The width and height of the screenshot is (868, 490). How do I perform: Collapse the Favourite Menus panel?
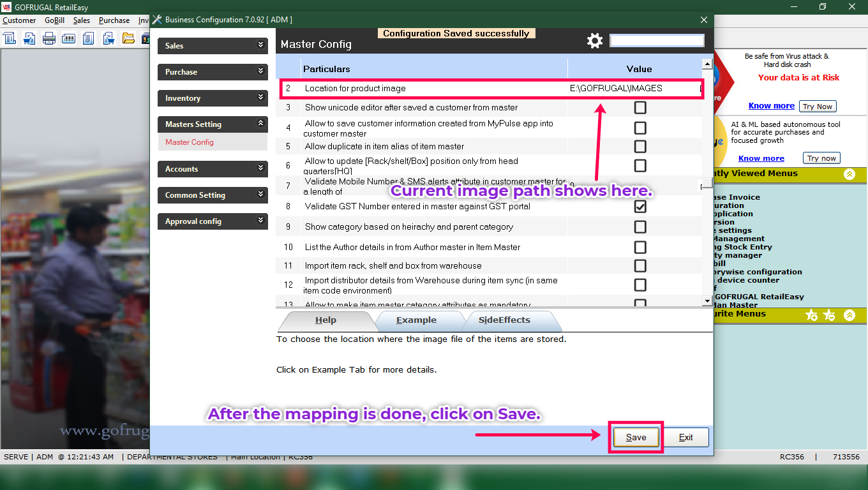click(x=849, y=315)
